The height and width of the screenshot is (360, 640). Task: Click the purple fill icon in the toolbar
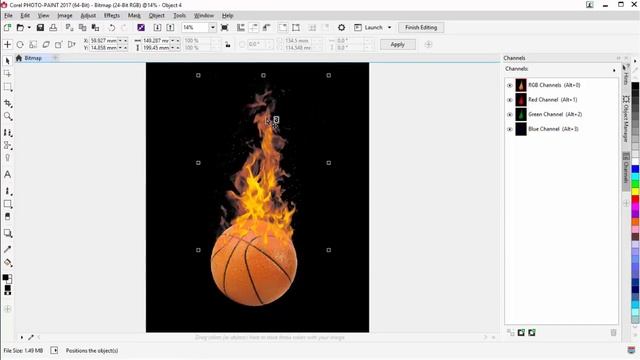coord(141,27)
